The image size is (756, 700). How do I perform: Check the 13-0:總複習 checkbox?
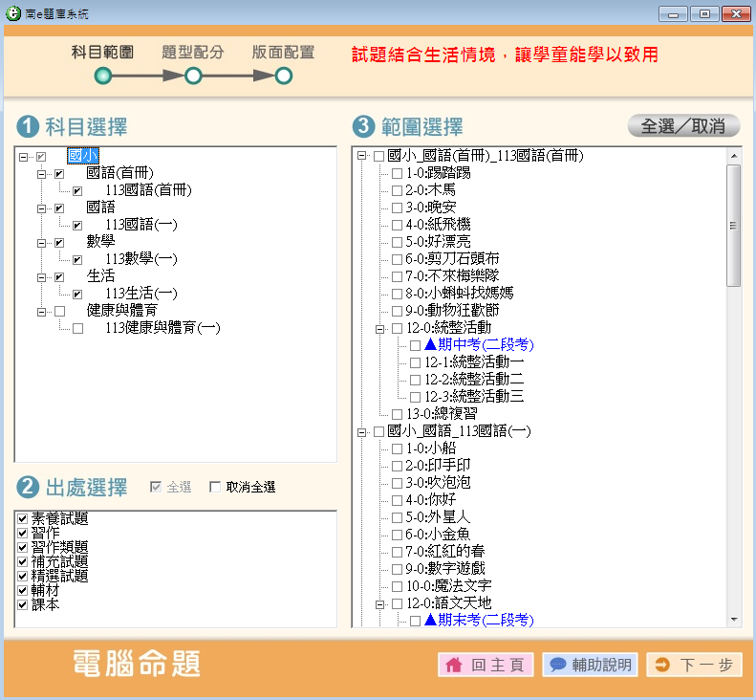(x=398, y=414)
